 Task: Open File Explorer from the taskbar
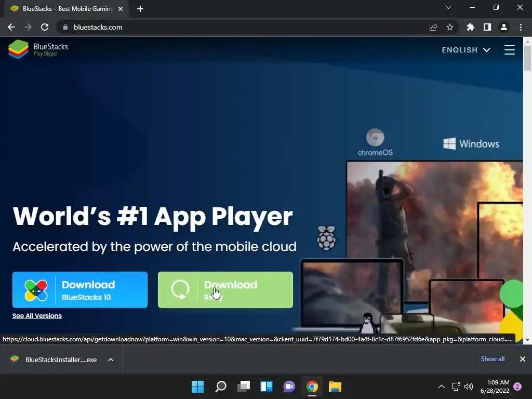[335, 387]
